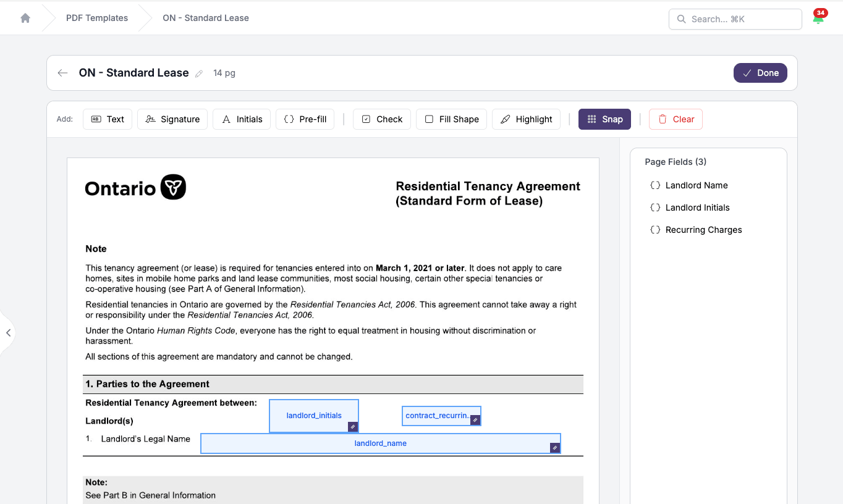Viewport: 843px width, 504px height.
Task: Click the bold "Note" heading
Action: point(96,249)
